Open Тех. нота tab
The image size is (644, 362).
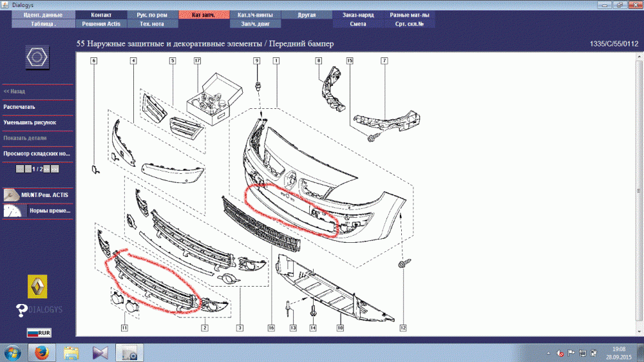(x=152, y=24)
